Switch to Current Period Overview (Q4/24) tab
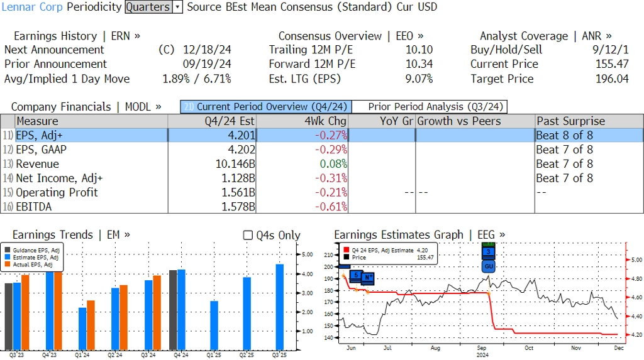The width and height of the screenshot is (644, 360). point(266,107)
